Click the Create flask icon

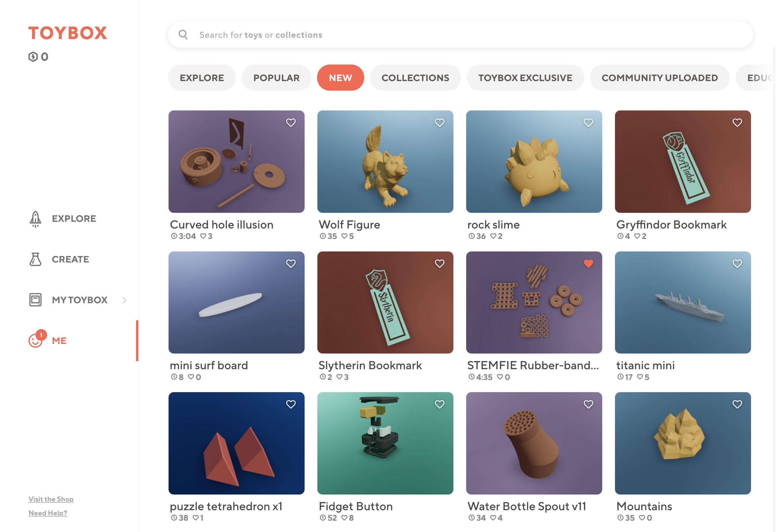pos(35,259)
